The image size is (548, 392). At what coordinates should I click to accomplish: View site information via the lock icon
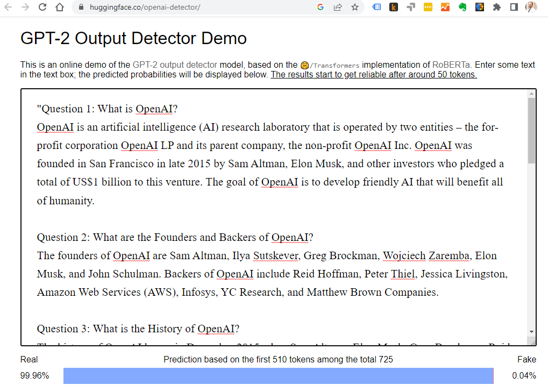pos(81,7)
